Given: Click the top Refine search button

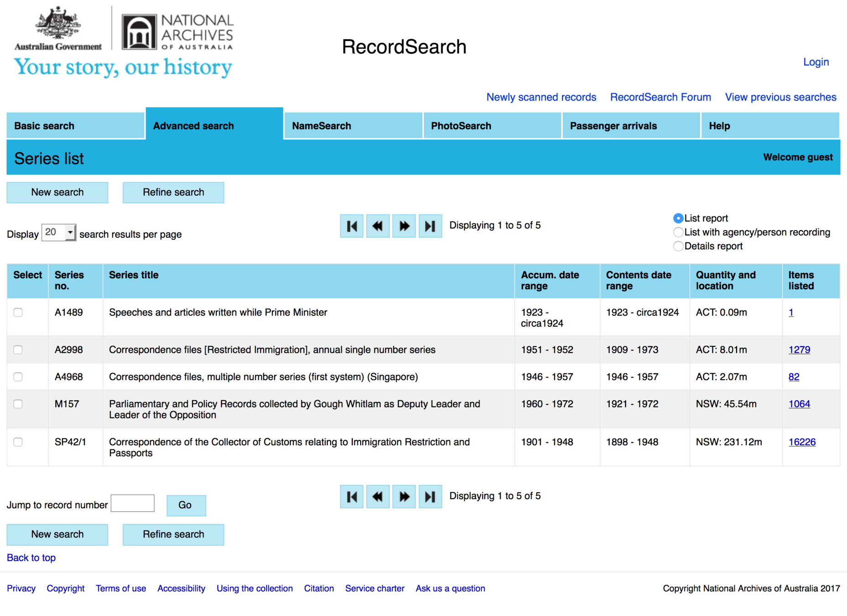Looking at the screenshot, I should [x=173, y=193].
